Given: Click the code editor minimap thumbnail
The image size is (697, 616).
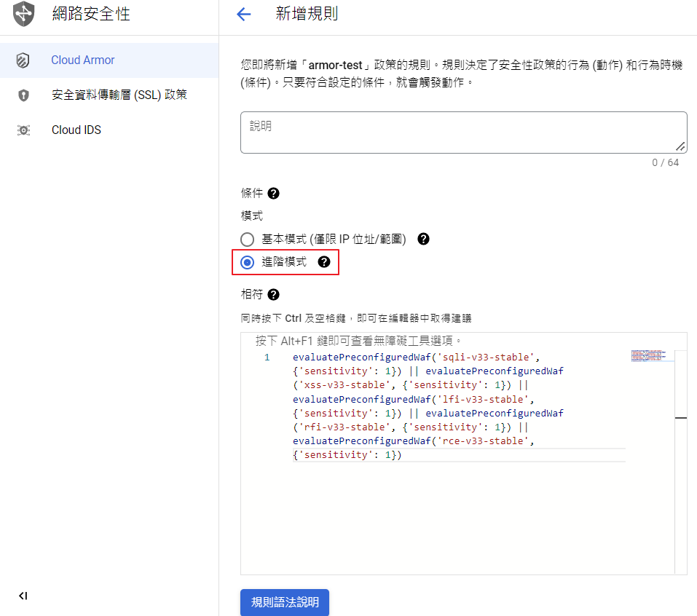Looking at the screenshot, I should pos(648,355).
